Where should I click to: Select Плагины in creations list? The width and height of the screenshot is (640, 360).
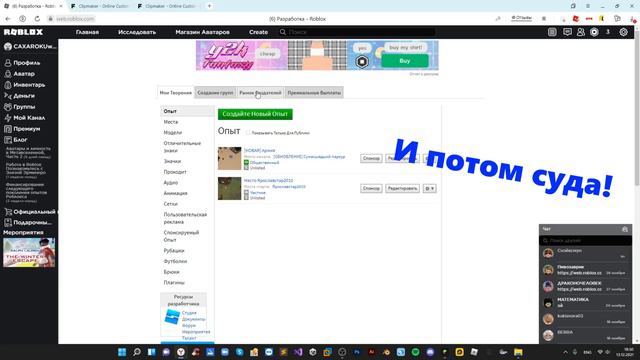174,282
